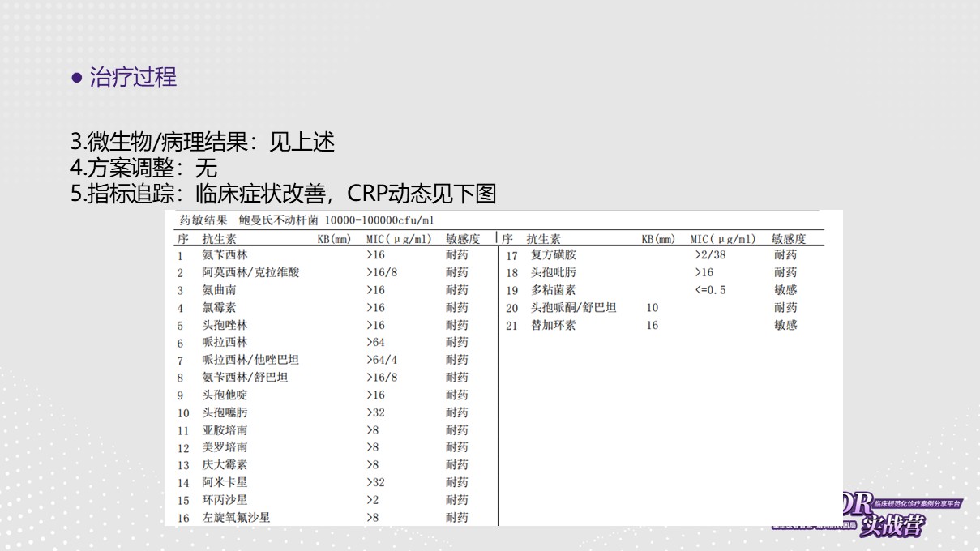Click the right 敏感度 column header

click(789, 239)
